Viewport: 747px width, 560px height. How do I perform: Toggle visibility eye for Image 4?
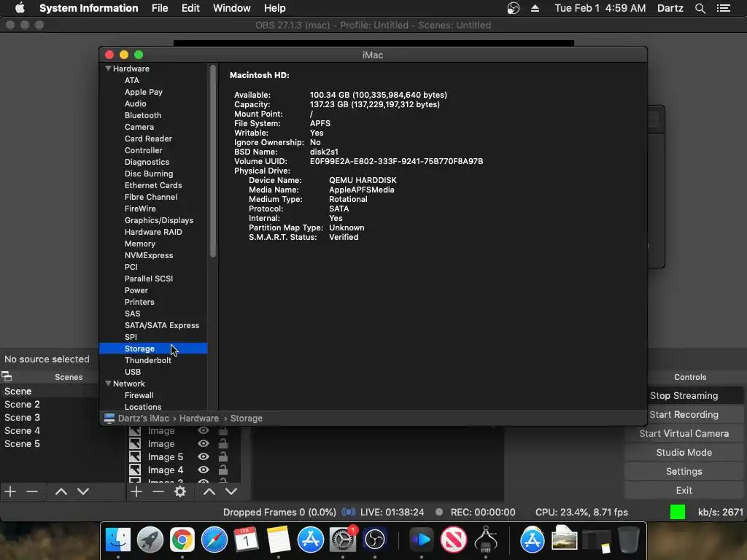(204, 470)
